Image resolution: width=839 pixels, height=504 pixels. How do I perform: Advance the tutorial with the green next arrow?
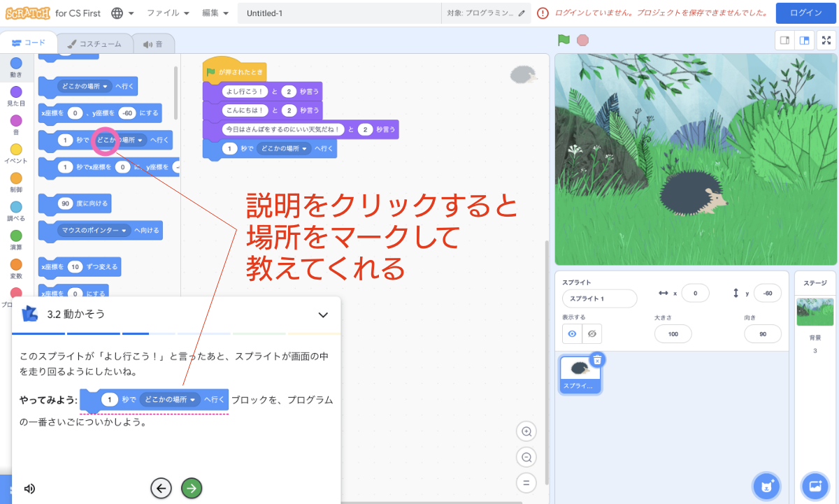click(x=192, y=488)
